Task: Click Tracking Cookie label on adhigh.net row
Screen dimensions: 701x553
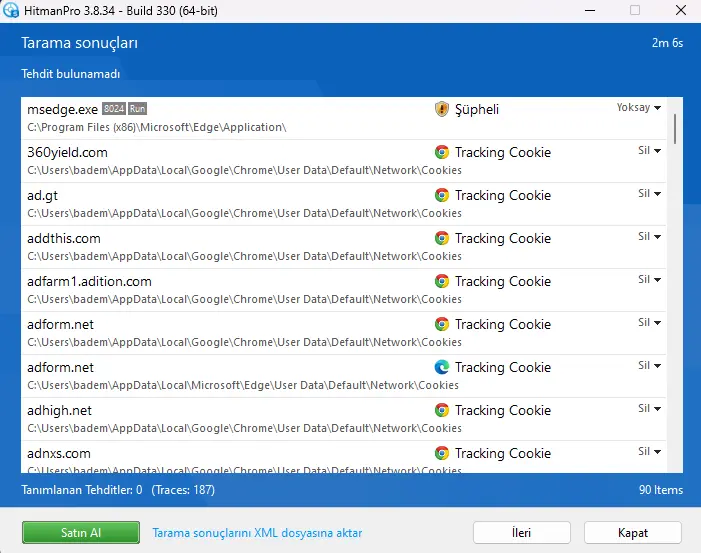Action: pos(503,410)
